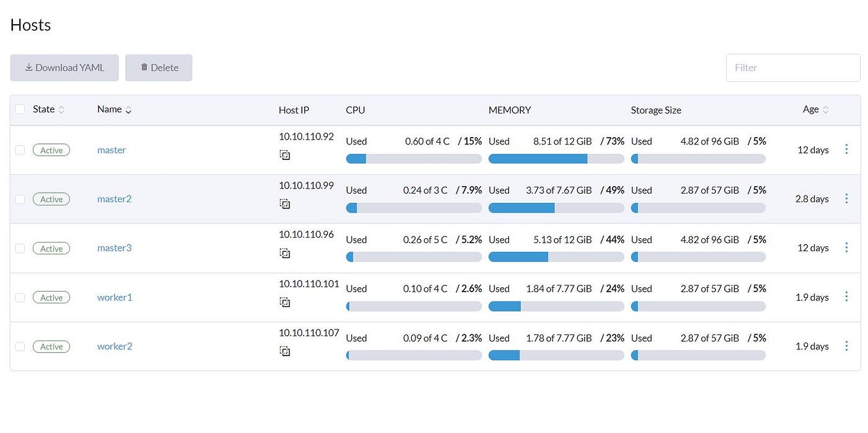Screen dimensions: 868x433
Task: Copy the IP for worker2
Action: 285,351
